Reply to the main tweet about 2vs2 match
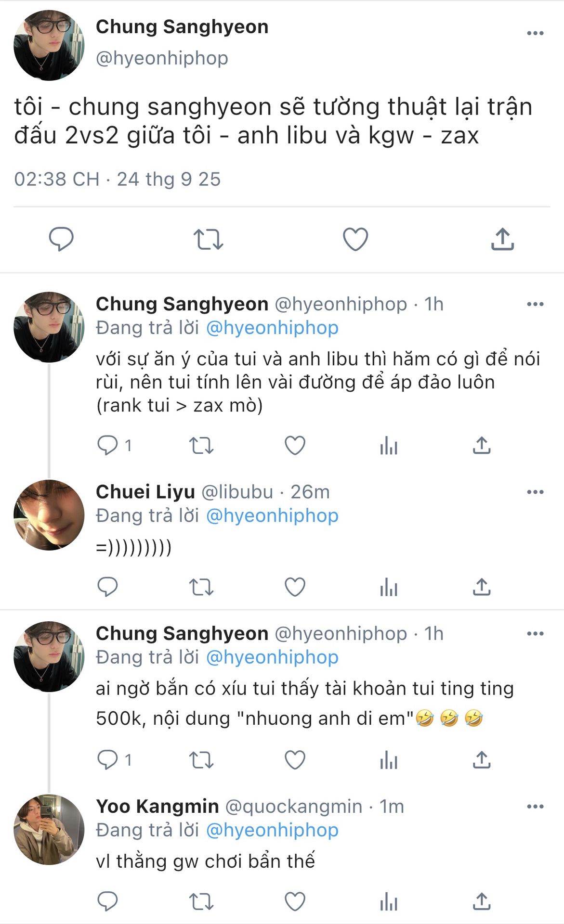 coord(61,239)
